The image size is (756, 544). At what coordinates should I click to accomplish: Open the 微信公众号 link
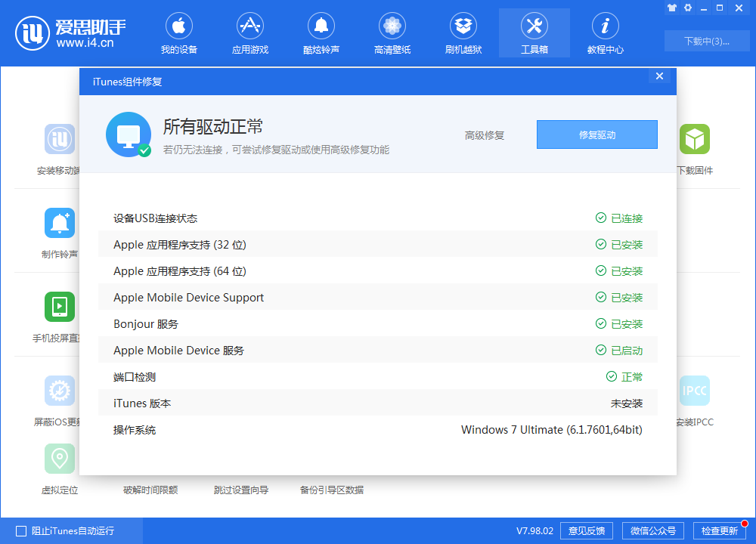(x=652, y=530)
